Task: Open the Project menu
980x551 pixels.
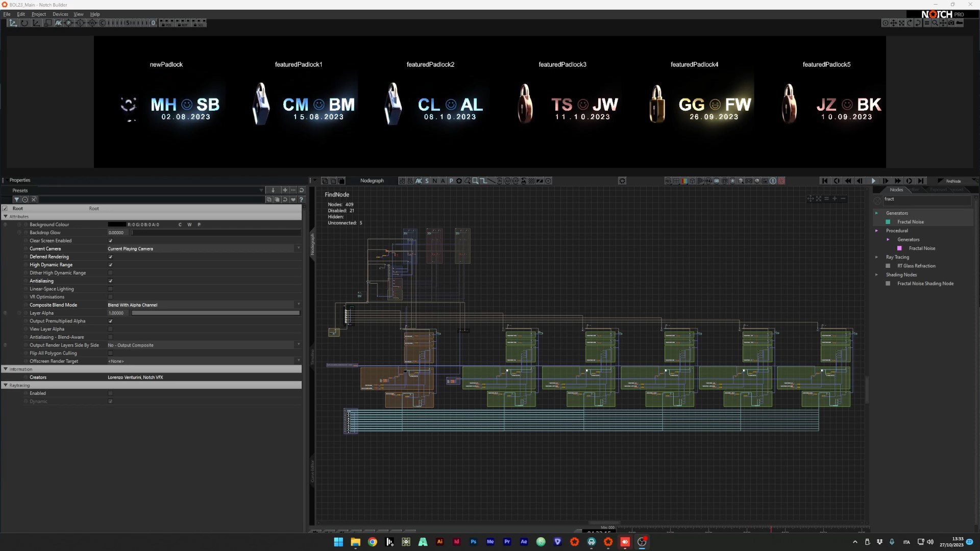Action: point(38,14)
